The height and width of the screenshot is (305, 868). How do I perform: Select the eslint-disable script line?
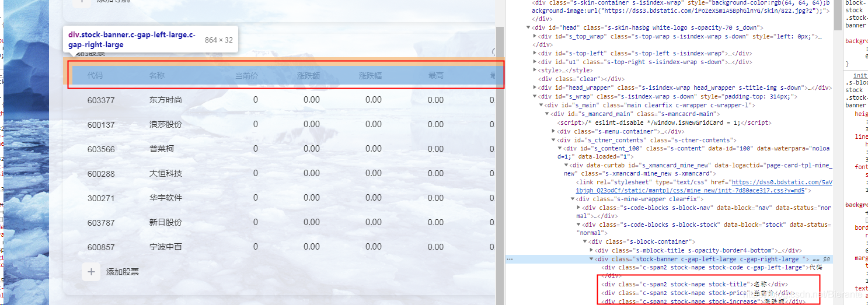point(665,122)
